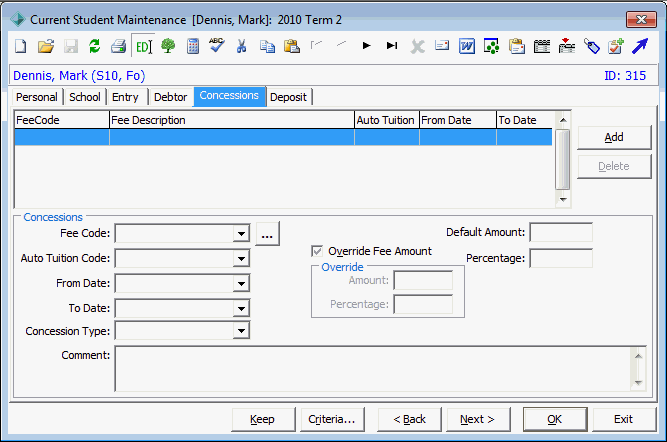The image size is (667, 442).
Task: Click the Fee Description column header
Action: click(x=232, y=120)
